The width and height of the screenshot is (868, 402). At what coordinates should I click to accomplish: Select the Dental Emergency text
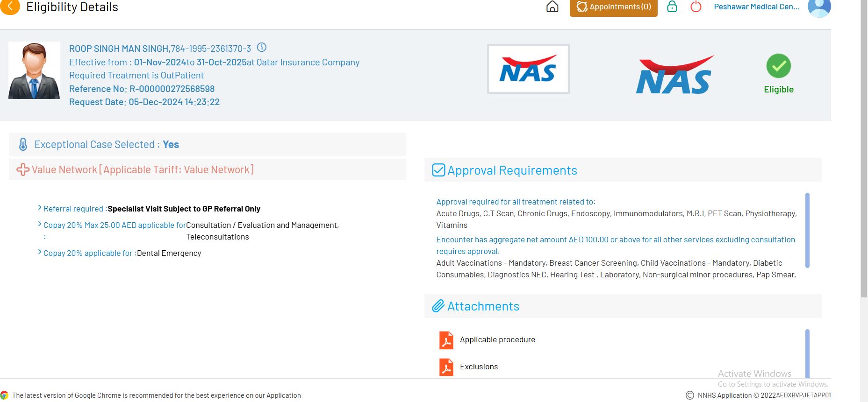coord(169,253)
